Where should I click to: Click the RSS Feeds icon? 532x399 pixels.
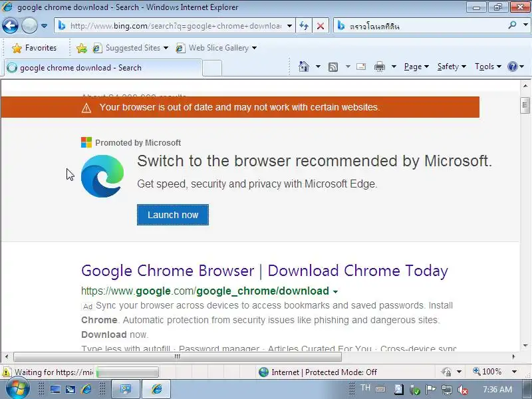333,67
